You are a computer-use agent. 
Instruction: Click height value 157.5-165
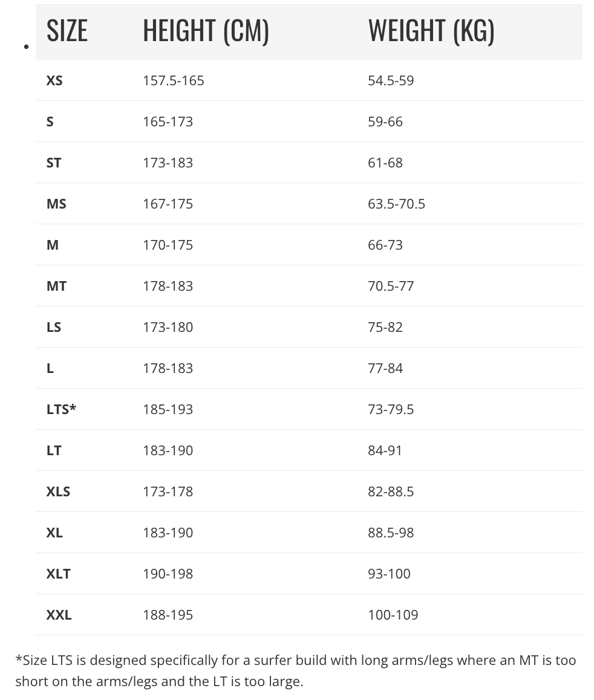[173, 81]
